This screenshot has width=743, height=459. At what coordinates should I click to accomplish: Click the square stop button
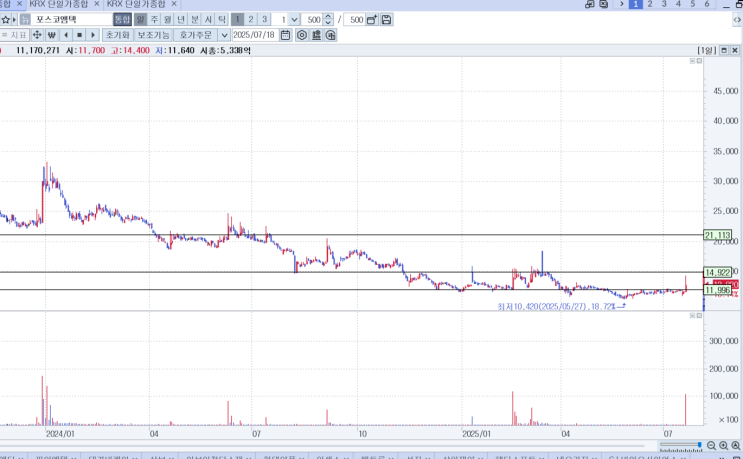click(x=80, y=35)
